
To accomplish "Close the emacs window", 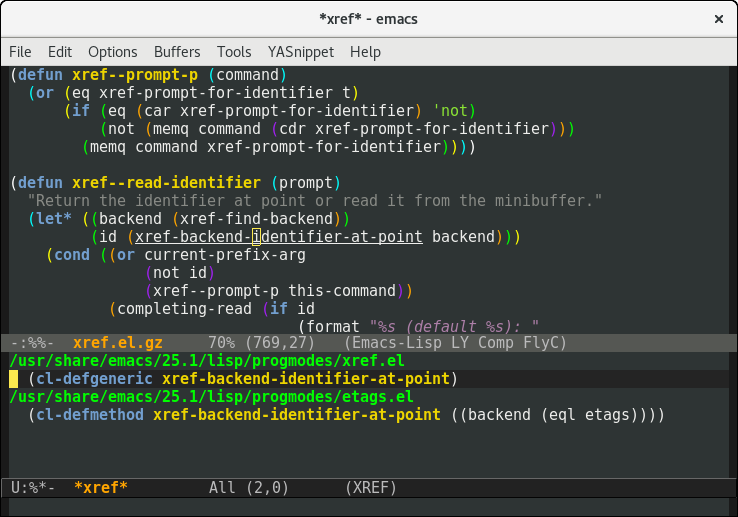I will point(717,19).
